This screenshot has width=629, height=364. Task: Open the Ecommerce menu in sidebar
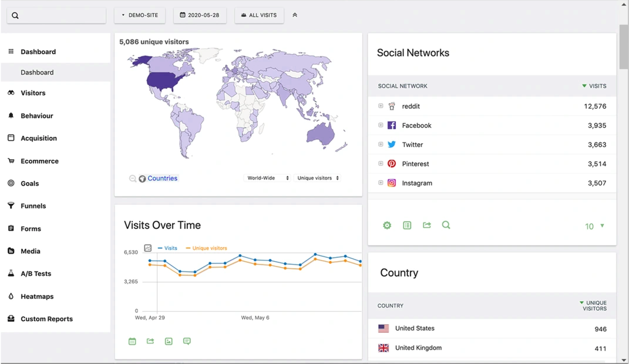[x=39, y=161]
